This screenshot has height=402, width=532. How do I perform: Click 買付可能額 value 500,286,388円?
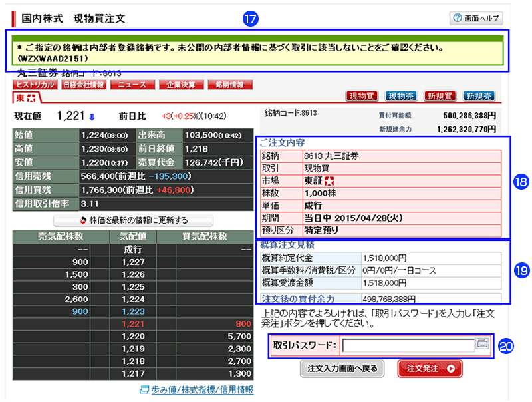(x=469, y=116)
